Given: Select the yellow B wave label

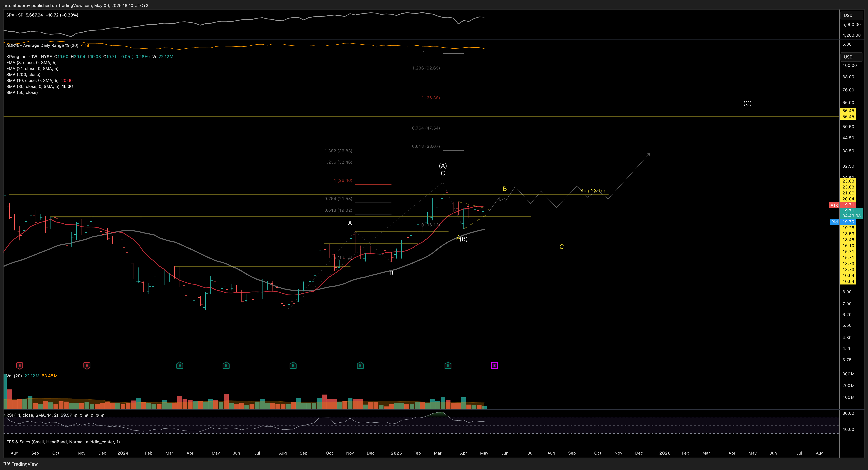Looking at the screenshot, I should [x=505, y=189].
